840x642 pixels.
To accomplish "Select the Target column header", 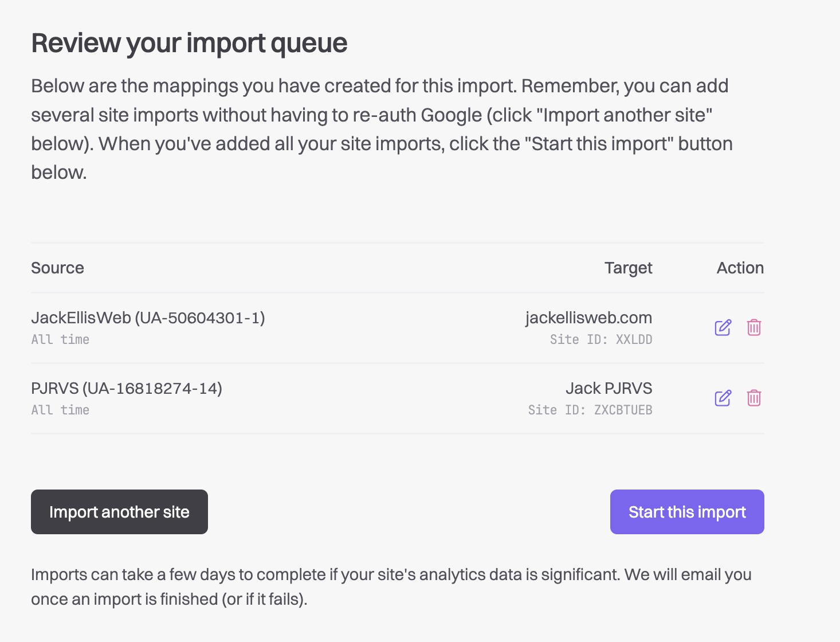I will tap(628, 268).
